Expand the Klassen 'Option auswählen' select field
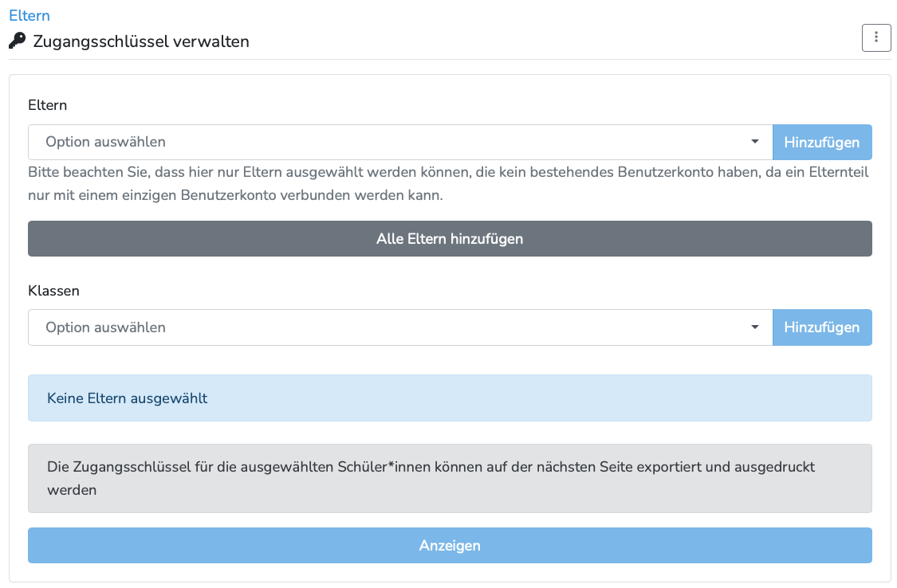Viewport: 897px width, 588px height. (399, 327)
